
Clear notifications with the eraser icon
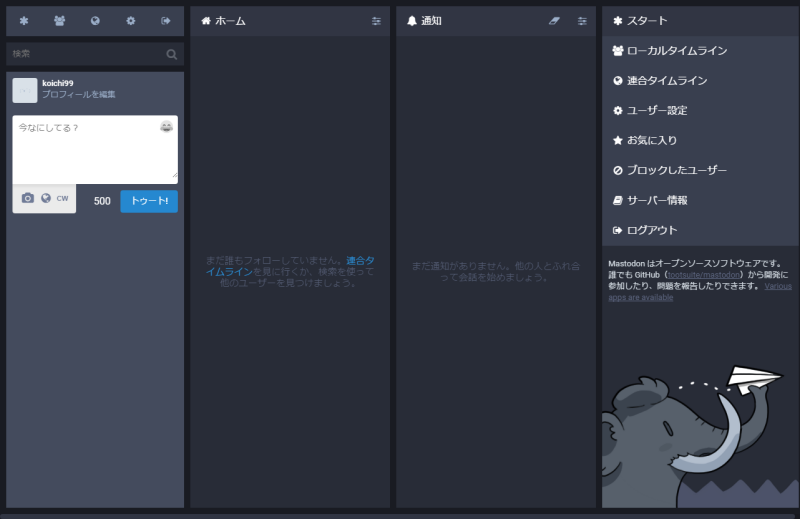(x=554, y=21)
